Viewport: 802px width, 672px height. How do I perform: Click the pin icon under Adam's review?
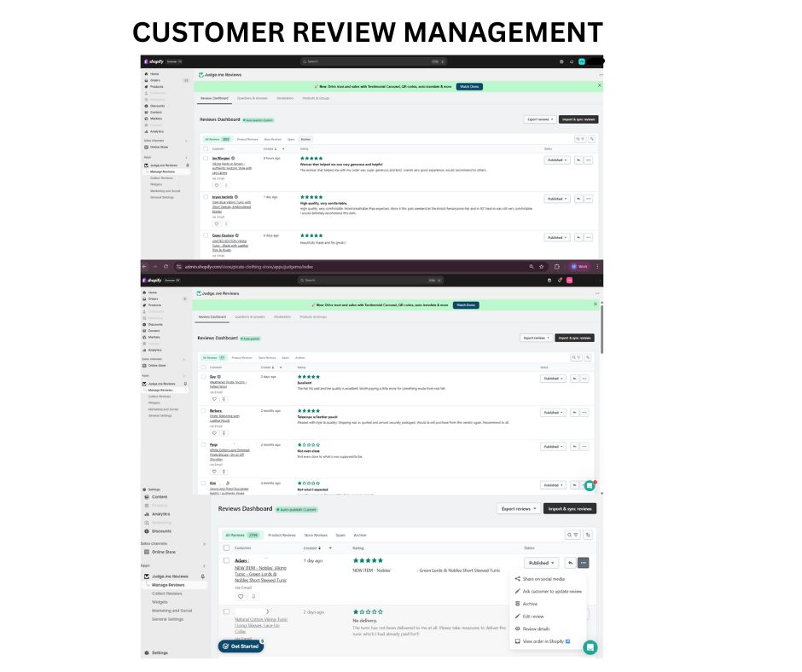coord(253,596)
